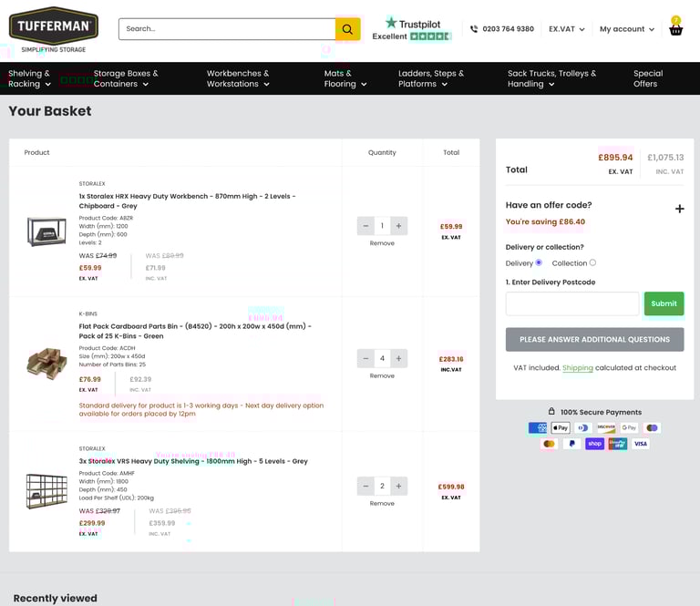This screenshot has width=700, height=606.
Task: Click the padlock icon by Secure Payments
Action: pyautogui.click(x=551, y=411)
